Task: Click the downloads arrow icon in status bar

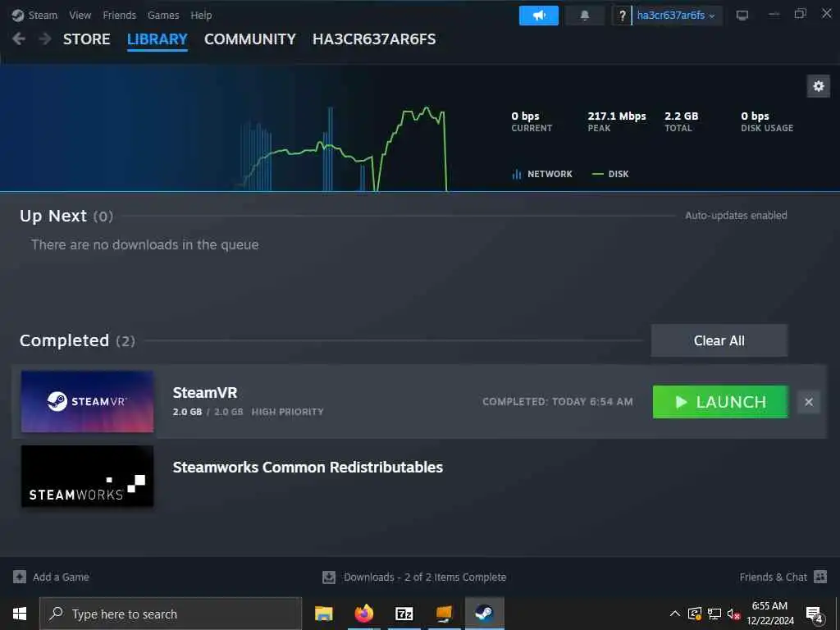Action: (x=329, y=577)
